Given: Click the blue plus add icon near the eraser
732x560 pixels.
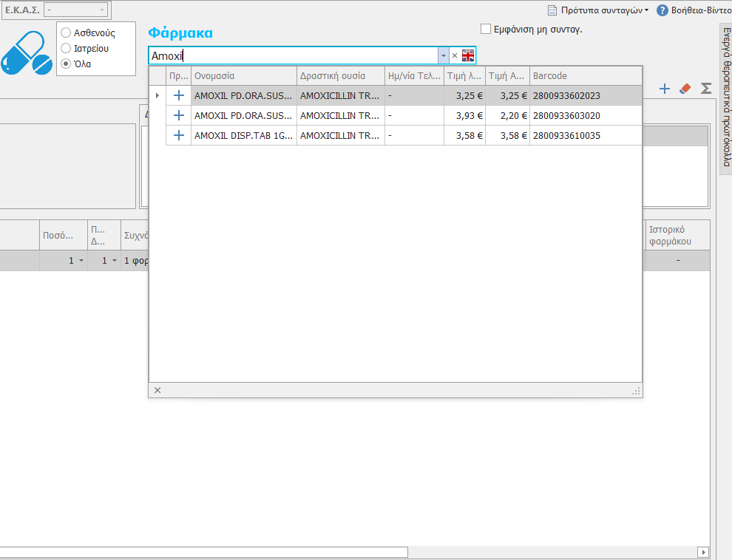Looking at the screenshot, I should click(x=664, y=89).
